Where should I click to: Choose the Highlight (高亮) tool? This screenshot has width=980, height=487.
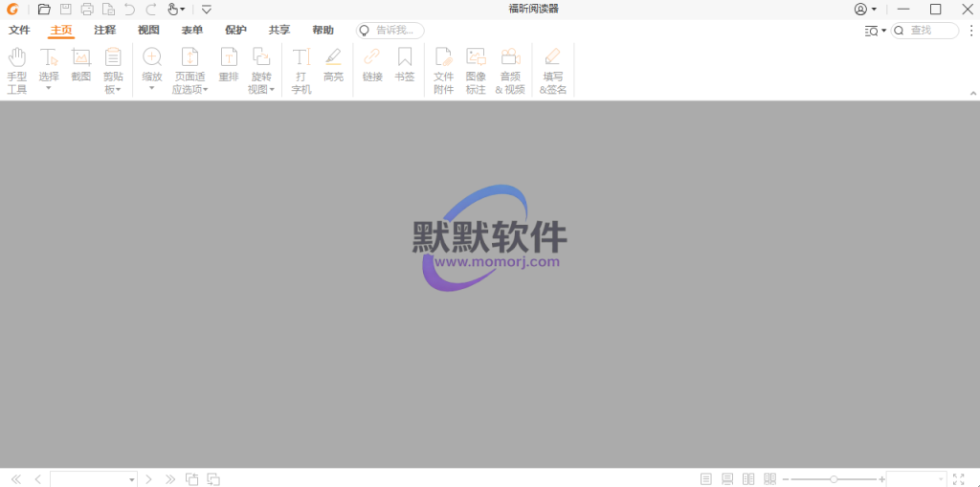click(333, 63)
